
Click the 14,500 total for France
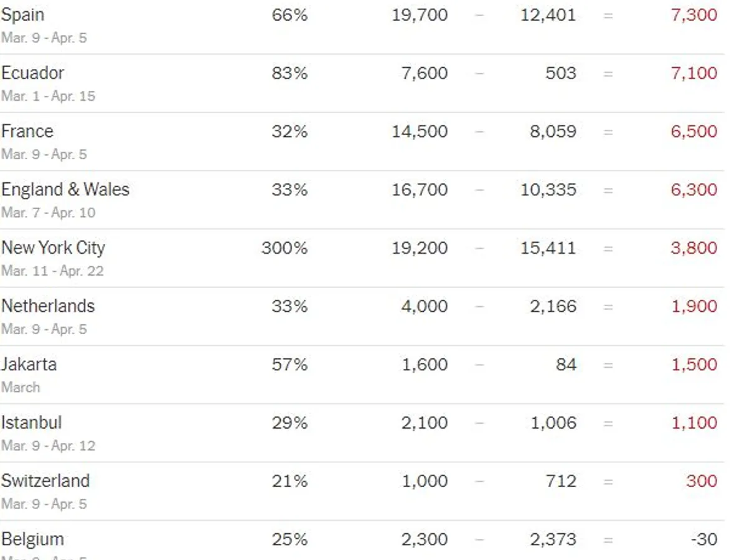coord(420,131)
